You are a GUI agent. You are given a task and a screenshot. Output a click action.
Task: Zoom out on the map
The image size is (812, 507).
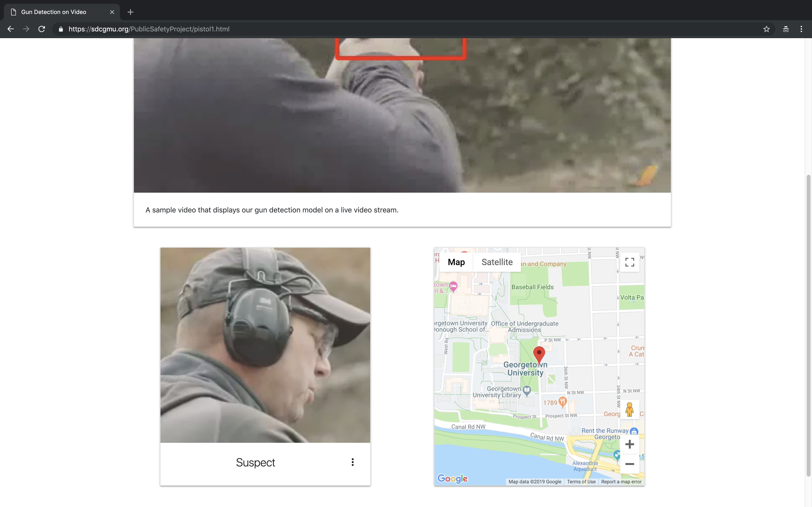[630, 464]
